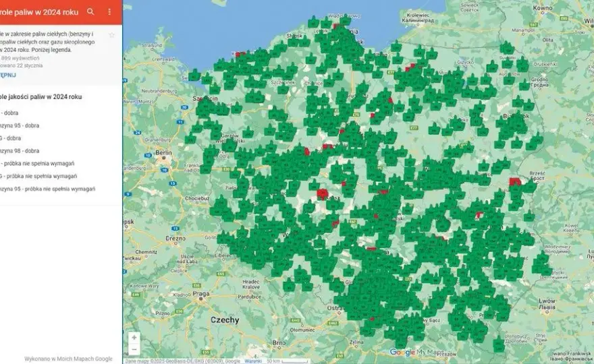Click the Berlin label on the map
Viewport: 594px width, 364px height.
click(163, 153)
